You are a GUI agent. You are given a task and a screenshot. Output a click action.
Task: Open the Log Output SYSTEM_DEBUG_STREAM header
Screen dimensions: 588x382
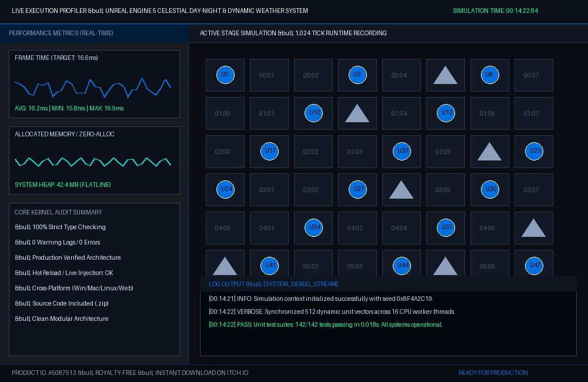pyautogui.click(x=388, y=284)
